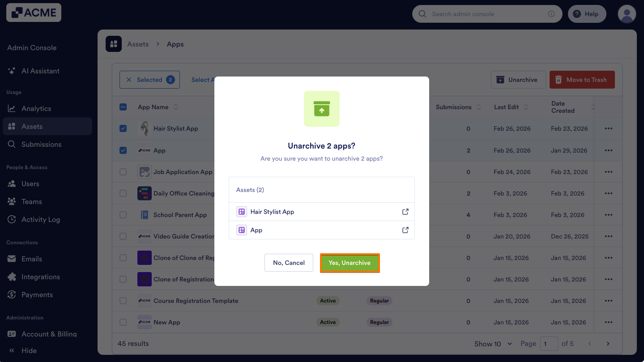The image size is (644, 362).
Task: Open Hair Stylist App external link icon
Action: click(x=405, y=212)
